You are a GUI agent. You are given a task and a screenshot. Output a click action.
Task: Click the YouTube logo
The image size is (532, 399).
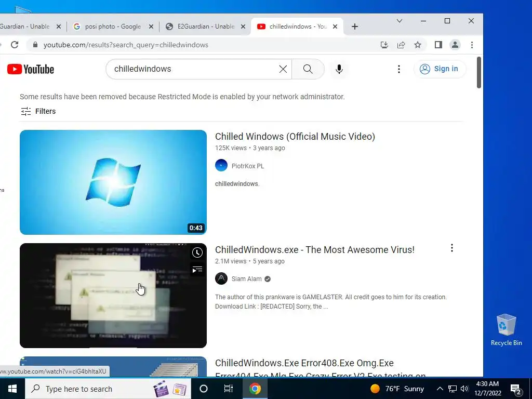pyautogui.click(x=31, y=69)
